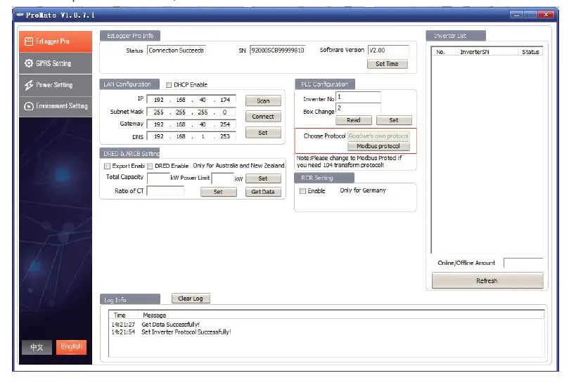
Task: Click the Software Version field
Action: pyautogui.click(x=388, y=51)
